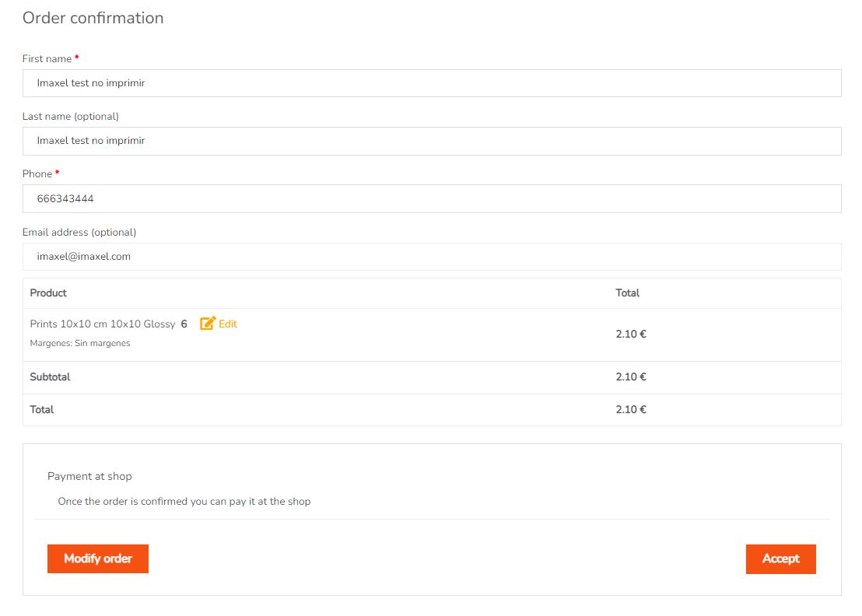The width and height of the screenshot is (862, 616).
Task: Select the Payment at shop option text
Action: [x=89, y=477]
